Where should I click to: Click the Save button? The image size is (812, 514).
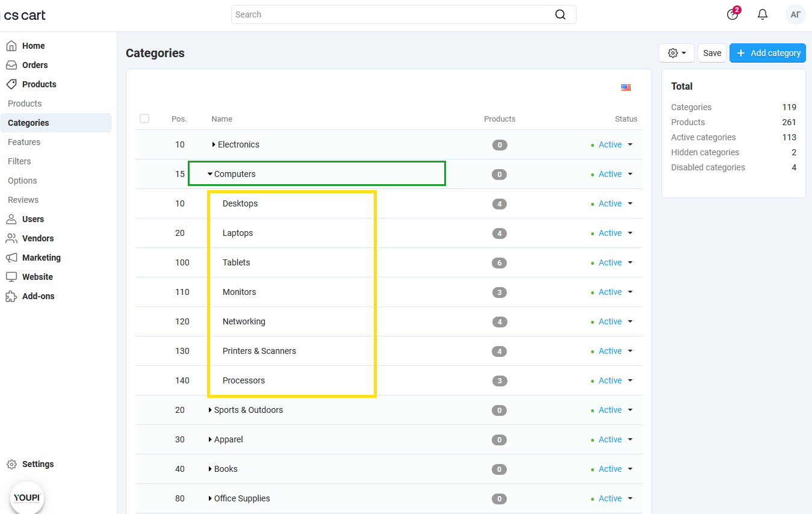click(x=712, y=53)
